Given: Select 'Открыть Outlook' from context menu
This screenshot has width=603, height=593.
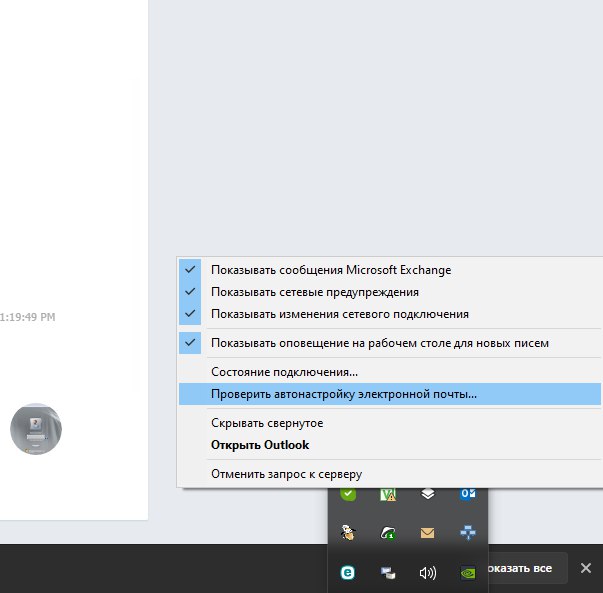Looking at the screenshot, I should click(390, 445).
